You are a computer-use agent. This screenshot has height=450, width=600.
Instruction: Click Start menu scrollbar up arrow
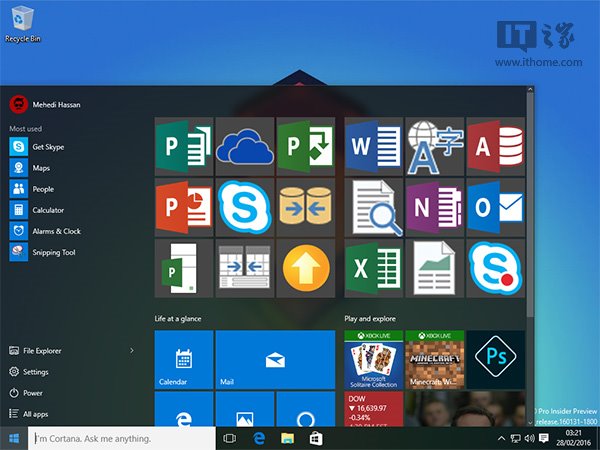click(x=530, y=90)
